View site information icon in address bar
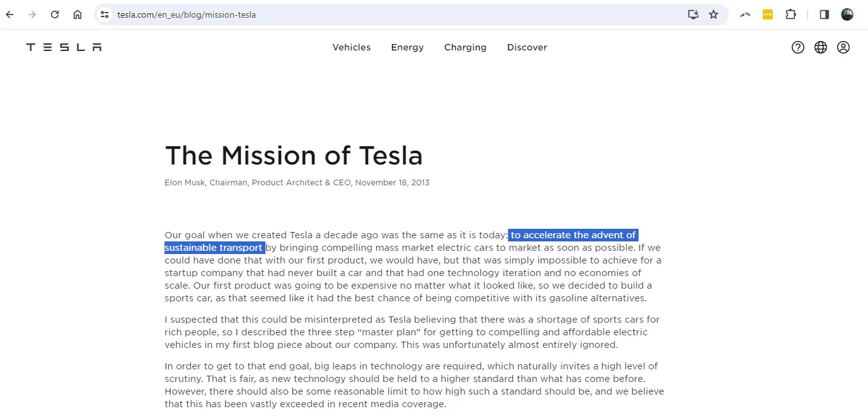This screenshot has width=868, height=416. [105, 14]
